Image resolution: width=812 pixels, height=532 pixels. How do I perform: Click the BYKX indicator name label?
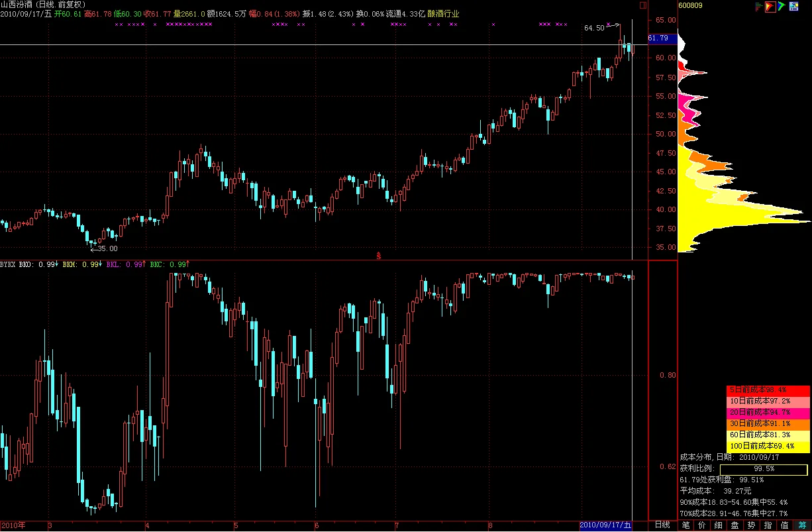point(8,264)
